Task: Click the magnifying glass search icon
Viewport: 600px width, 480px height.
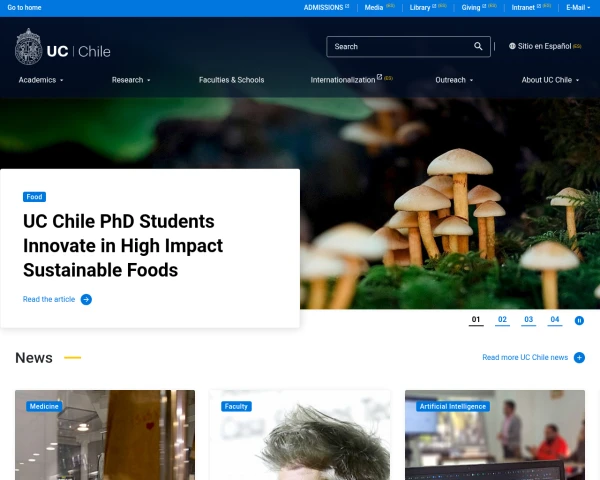Action: click(478, 46)
